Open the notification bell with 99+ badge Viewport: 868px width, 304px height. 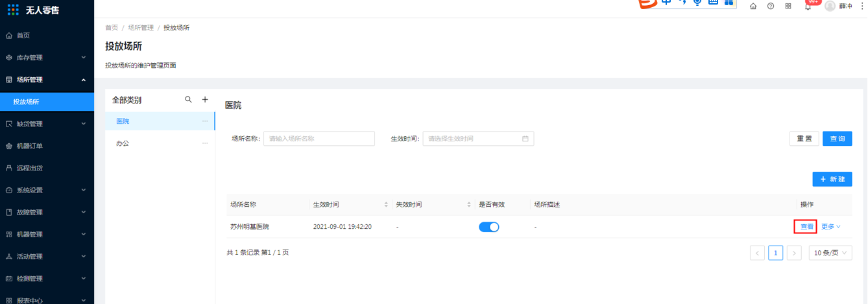click(x=808, y=5)
